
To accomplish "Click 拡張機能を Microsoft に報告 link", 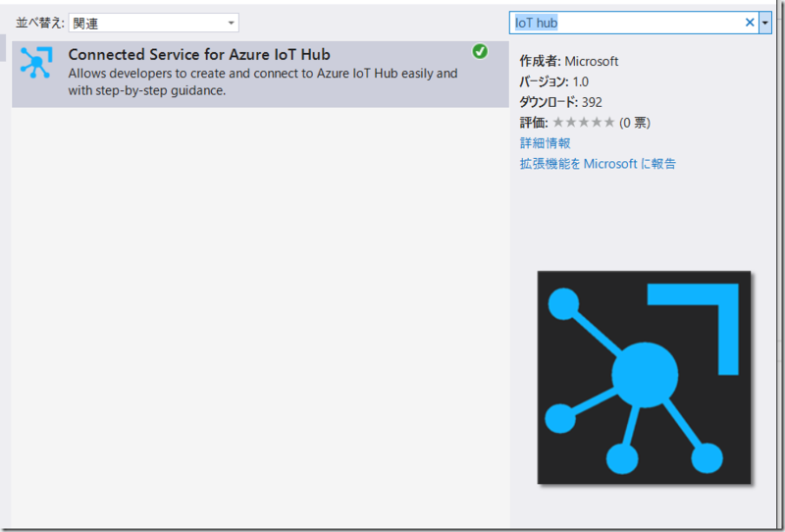I will pos(598,164).
